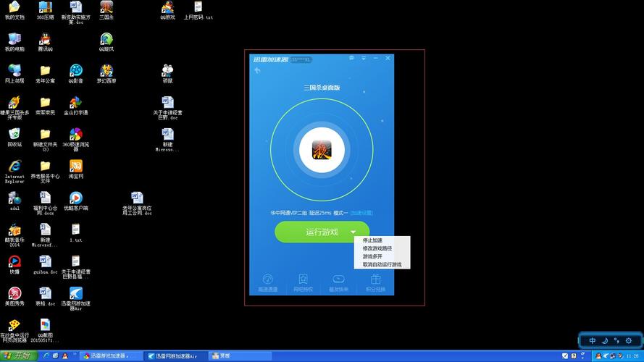Click the 三国杀 game icon in the circle
Viewport: 644px width, 362px height.
point(322,150)
